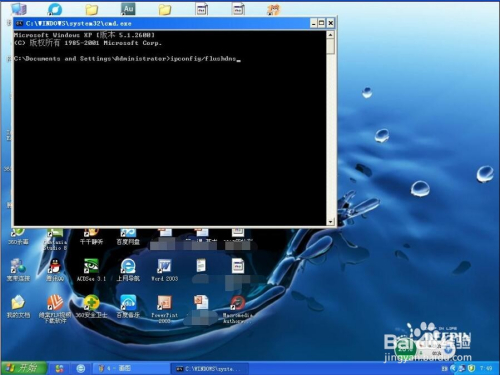Select the Word 2003 desktop shortcut
500x375 pixels.
(x=164, y=270)
